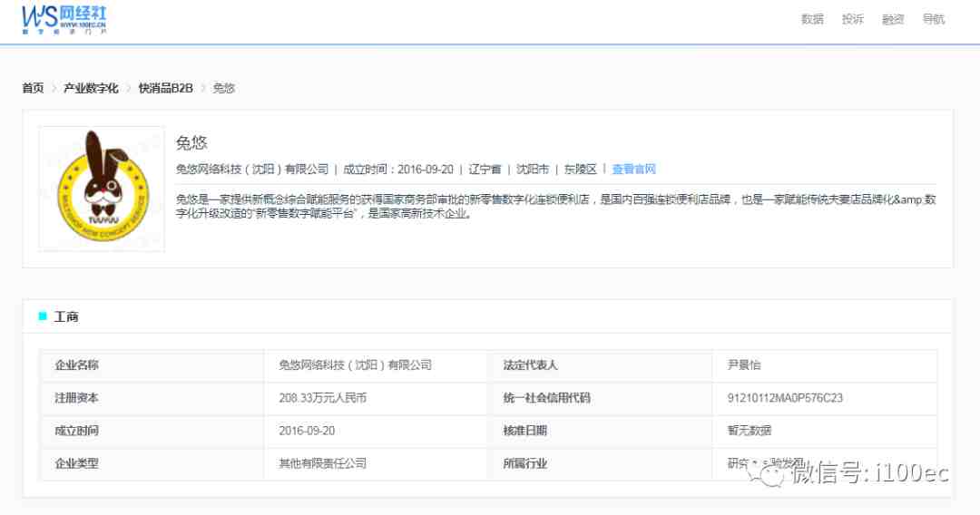The width and height of the screenshot is (980, 515).
Task: Click the cyan square beside 工商
Action: point(43,316)
